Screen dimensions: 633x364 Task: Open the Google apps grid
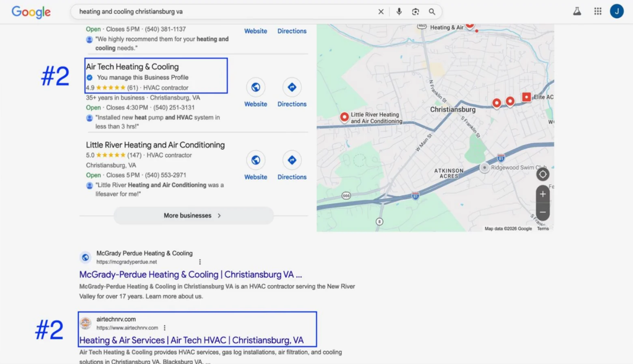(x=597, y=11)
